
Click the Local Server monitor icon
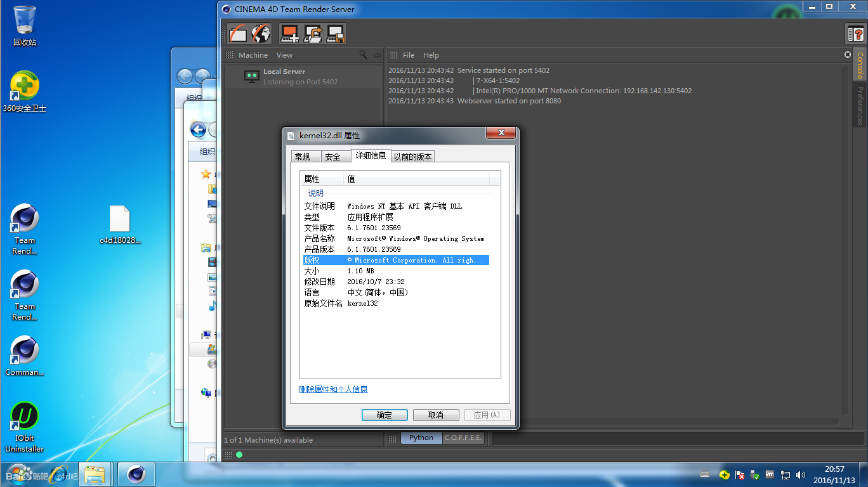tap(252, 77)
